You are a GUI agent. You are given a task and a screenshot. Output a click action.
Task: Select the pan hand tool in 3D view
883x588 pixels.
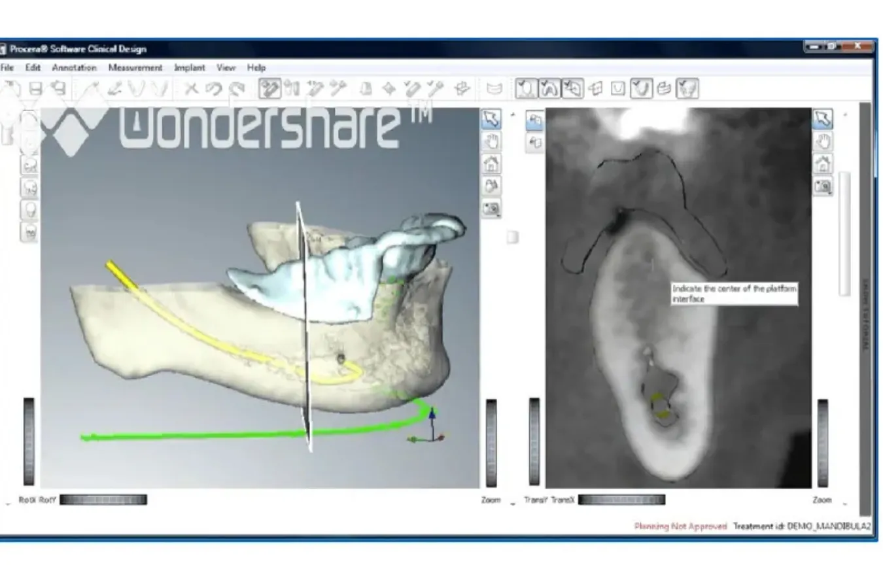[x=491, y=142]
